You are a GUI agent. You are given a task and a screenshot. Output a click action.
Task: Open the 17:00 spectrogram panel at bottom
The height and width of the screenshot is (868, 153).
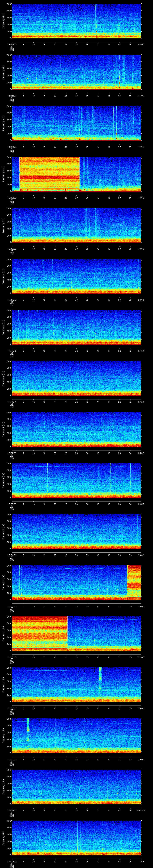tap(76, 837)
